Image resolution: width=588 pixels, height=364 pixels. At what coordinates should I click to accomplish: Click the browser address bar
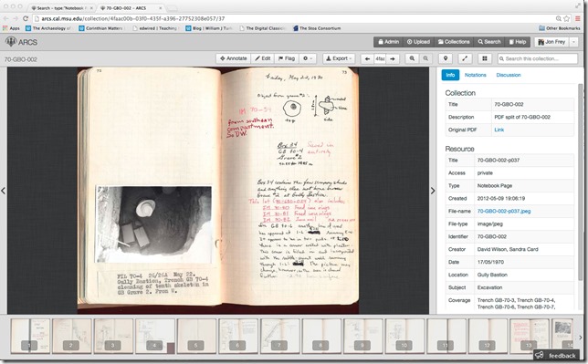(292, 18)
